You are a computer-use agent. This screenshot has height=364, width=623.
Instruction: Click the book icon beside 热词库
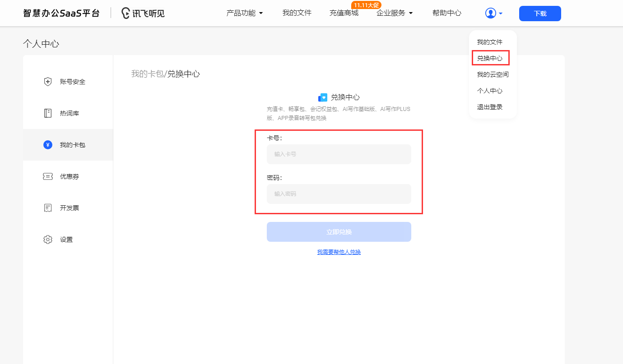(48, 113)
